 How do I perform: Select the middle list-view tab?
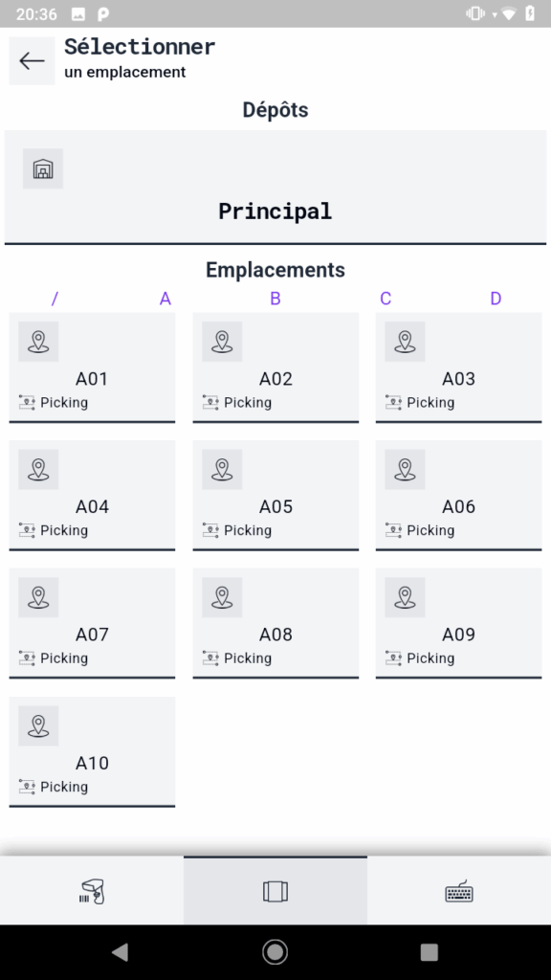point(275,891)
